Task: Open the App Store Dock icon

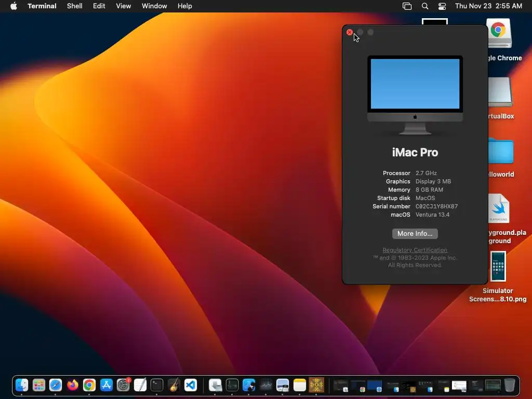Action: [106, 385]
